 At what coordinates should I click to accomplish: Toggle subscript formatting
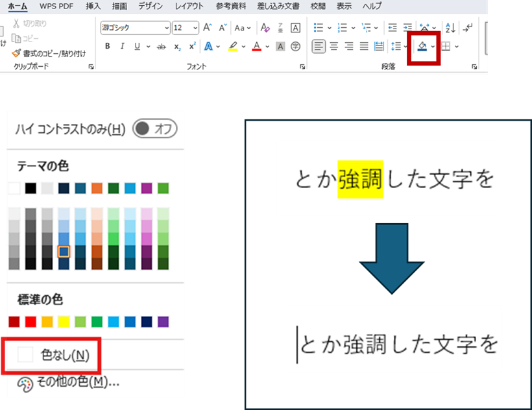[x=176, y=45]
